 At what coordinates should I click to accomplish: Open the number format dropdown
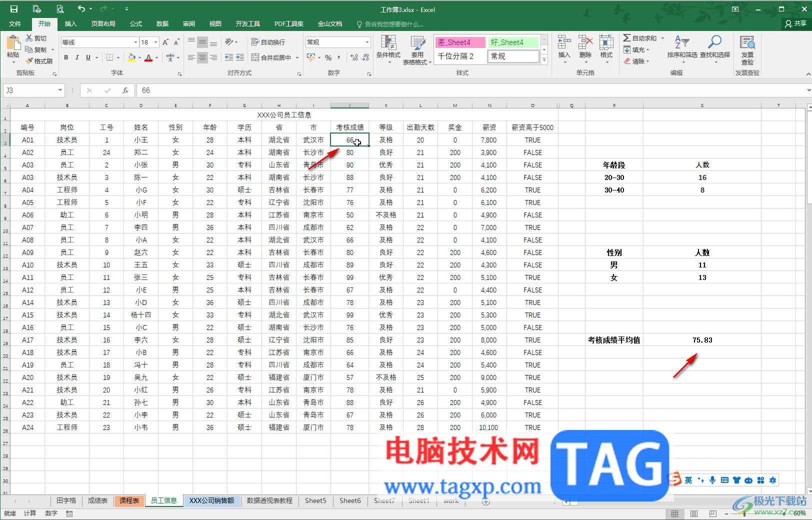(367, 42)
